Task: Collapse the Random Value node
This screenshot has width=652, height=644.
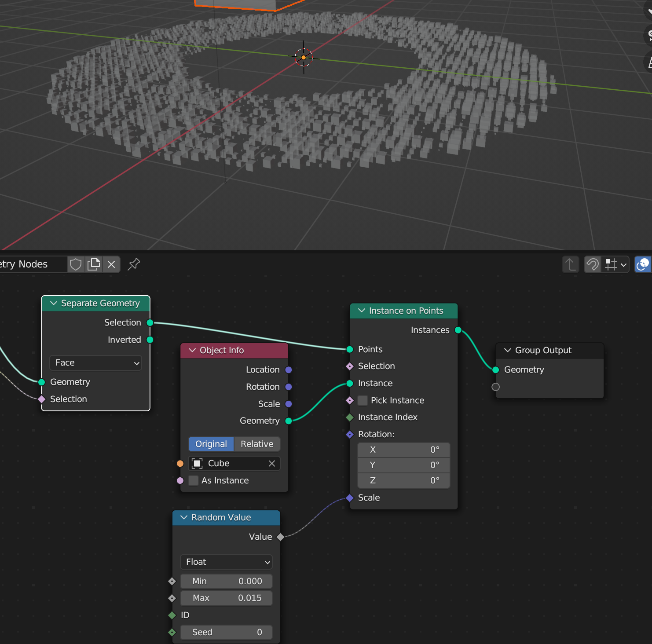Action: point(184,517)
